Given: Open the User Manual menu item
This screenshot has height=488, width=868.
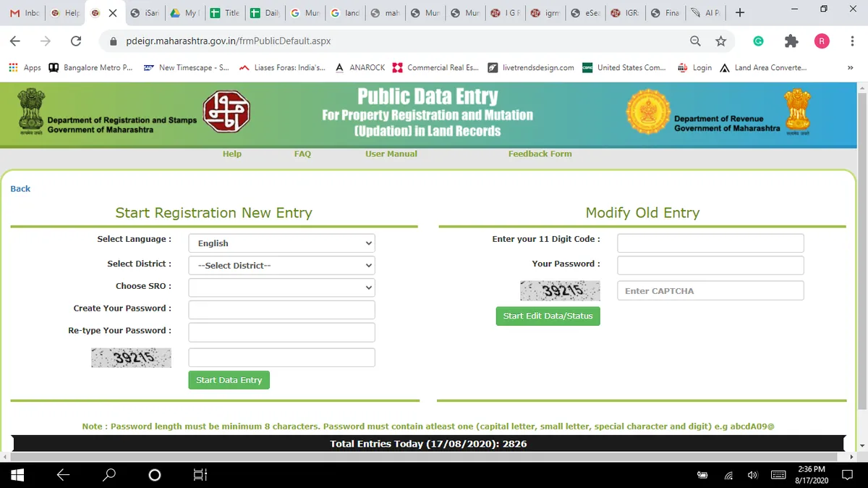Looking at the screenshot, I should click(391, 153).
